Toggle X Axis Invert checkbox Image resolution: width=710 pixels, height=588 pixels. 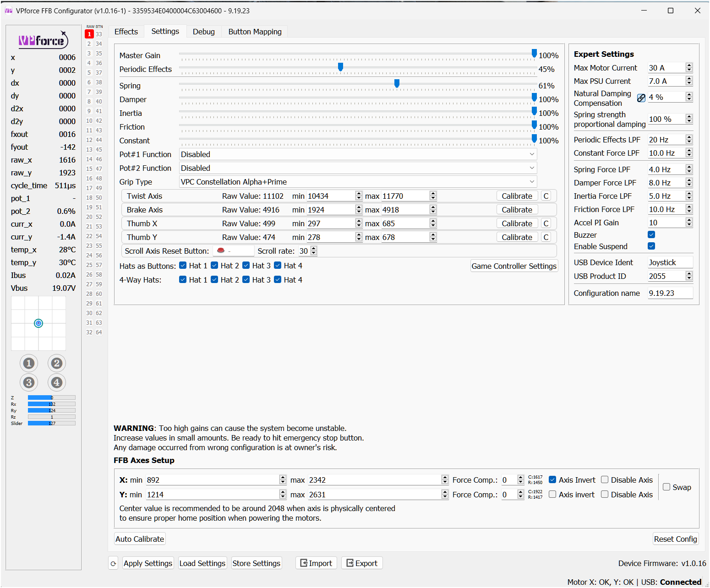pyautogui.click(x=552, y=479)
